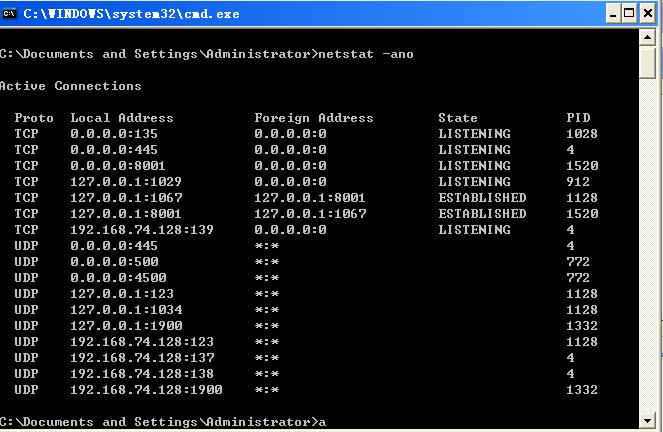Click foreign address 127.0.0.1:1067
This screenshot has width=663, height=432.
tap(310, 214)
